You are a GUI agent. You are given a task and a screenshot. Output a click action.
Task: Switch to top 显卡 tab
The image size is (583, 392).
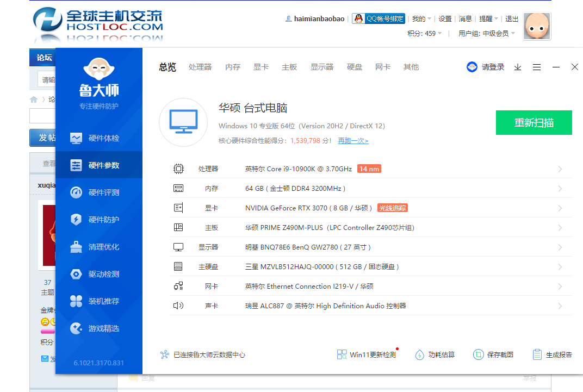[x=261, y=67]
